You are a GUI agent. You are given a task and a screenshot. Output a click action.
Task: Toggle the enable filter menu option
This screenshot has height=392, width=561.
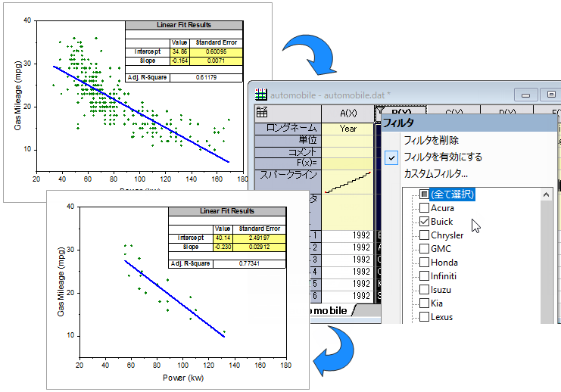tap(443, 157)
